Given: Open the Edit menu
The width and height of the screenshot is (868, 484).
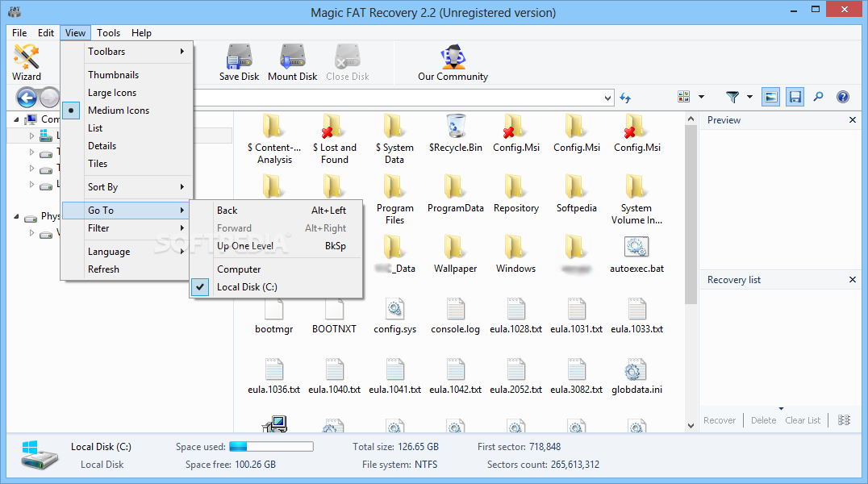Looking at the screenshot, I should coord(46,33).
